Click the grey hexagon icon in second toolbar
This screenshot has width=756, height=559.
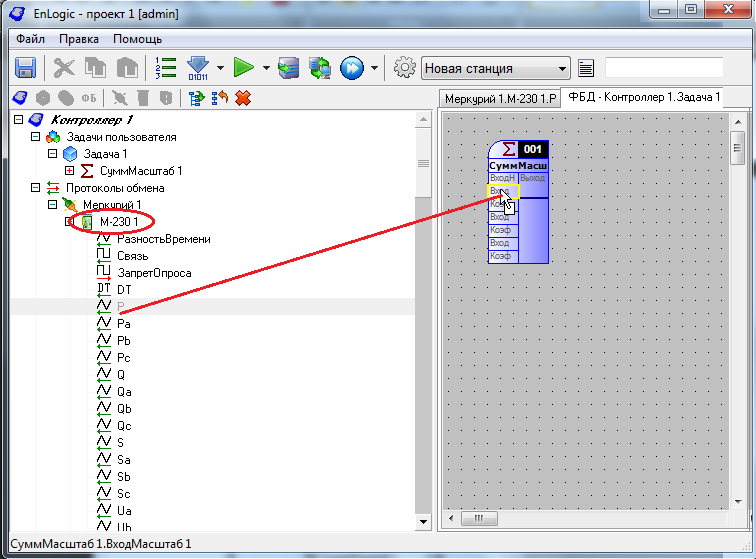pyautogui.click(x=43, y=98)
